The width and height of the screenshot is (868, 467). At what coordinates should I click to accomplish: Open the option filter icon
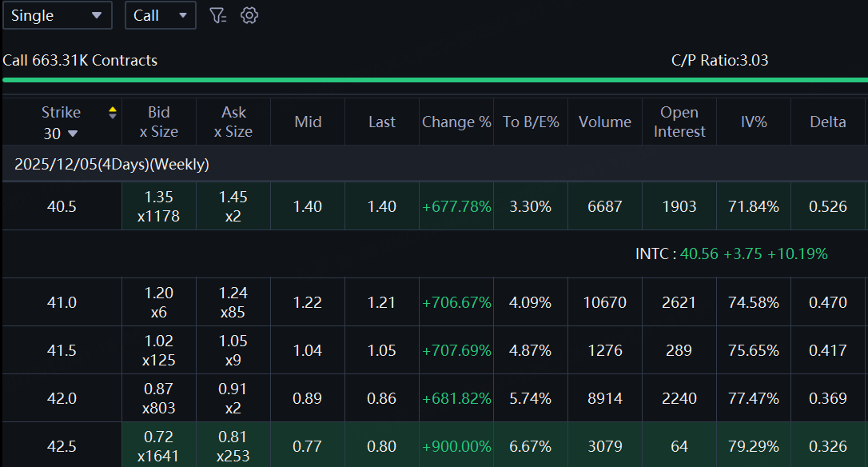click(217, 15)
